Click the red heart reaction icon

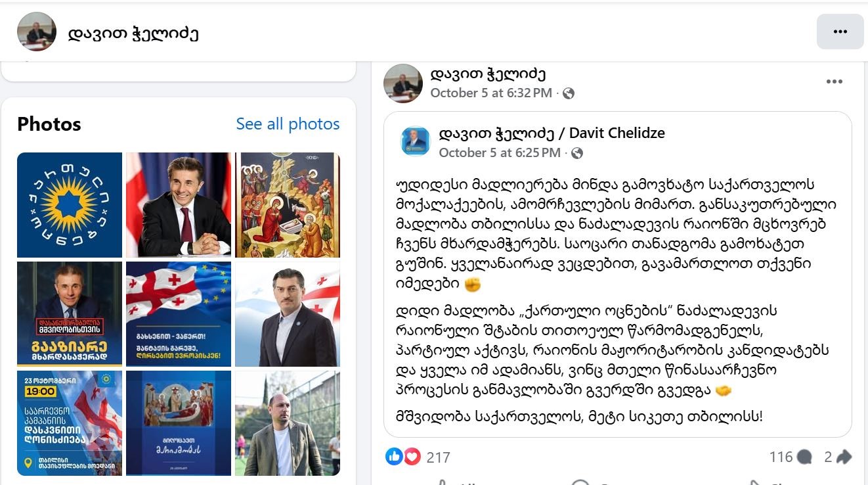(412, 456)
